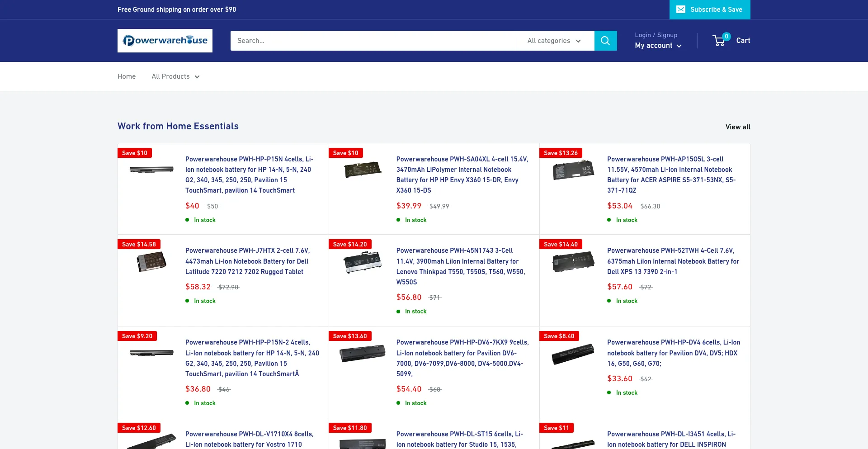Open the All categories dropdown
The width and height of the screenshot is (868, 449).
click(x=555, y=41)
